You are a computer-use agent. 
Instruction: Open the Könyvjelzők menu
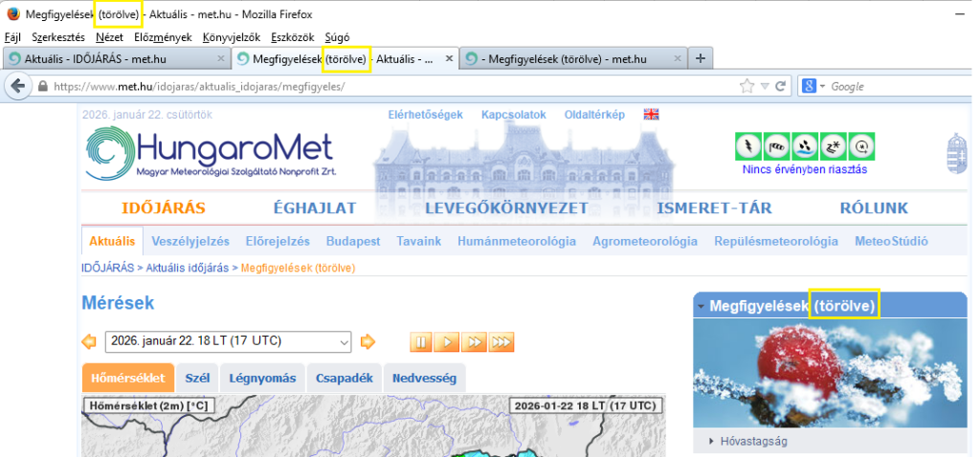[x=232, y=37]
